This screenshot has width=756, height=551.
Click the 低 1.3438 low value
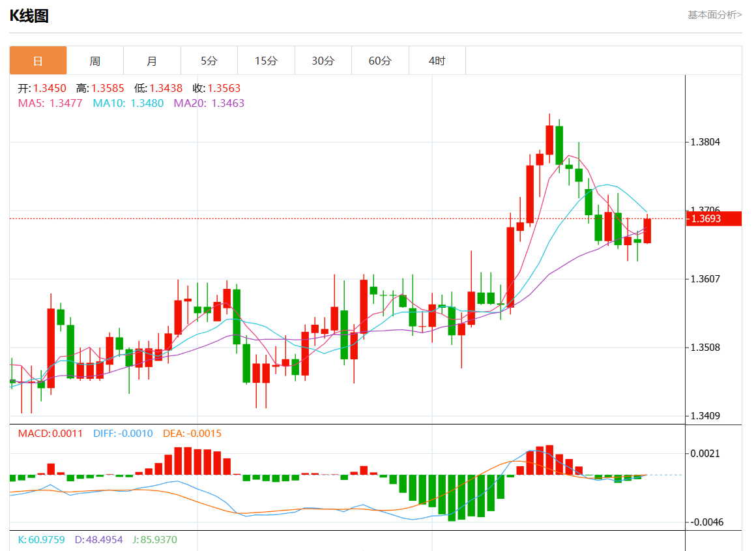(158, 88)
